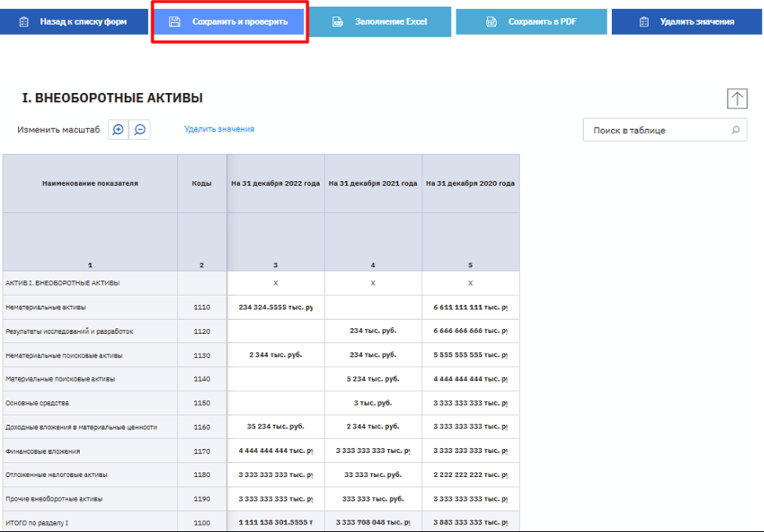Click the clipboard icon on back-to-list button
The width and height of the screenshot is (764, 532).
coord(24,21)
